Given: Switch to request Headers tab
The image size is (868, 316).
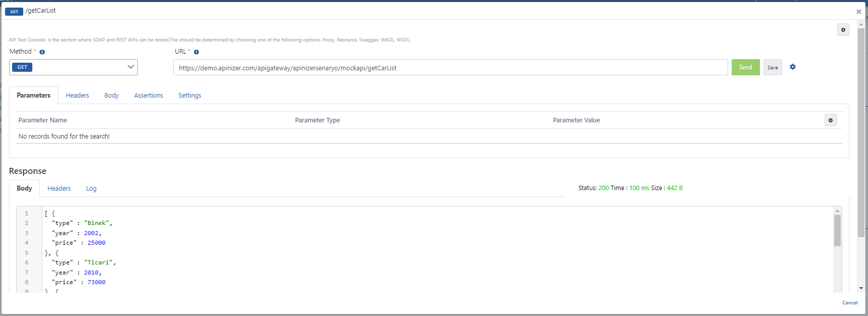Looking at the screenshot, I should click(x=77, y=95).
